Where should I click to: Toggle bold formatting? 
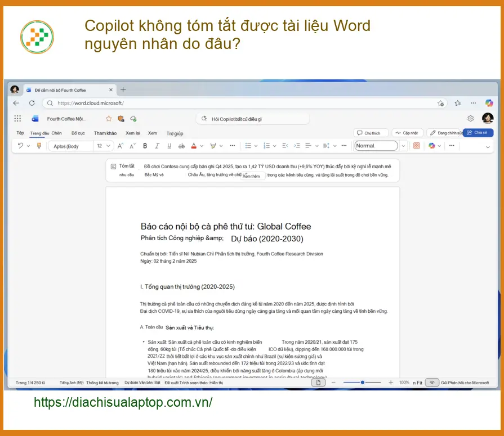(145, 146)
